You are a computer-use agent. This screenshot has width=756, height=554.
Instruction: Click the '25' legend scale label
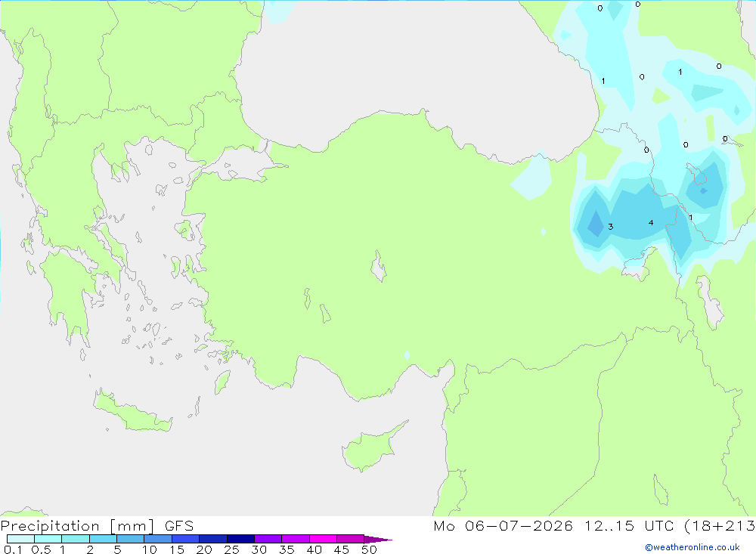(x=231, y=549)
